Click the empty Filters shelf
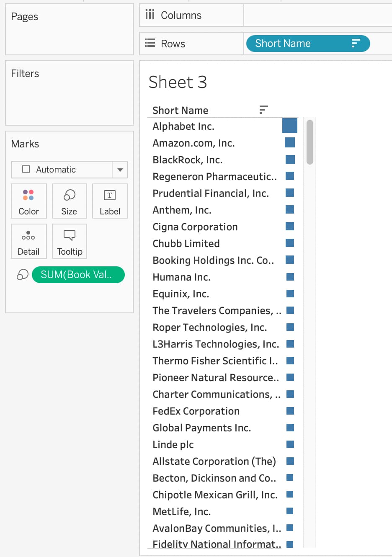392x557 pixels. click(69, 98)
